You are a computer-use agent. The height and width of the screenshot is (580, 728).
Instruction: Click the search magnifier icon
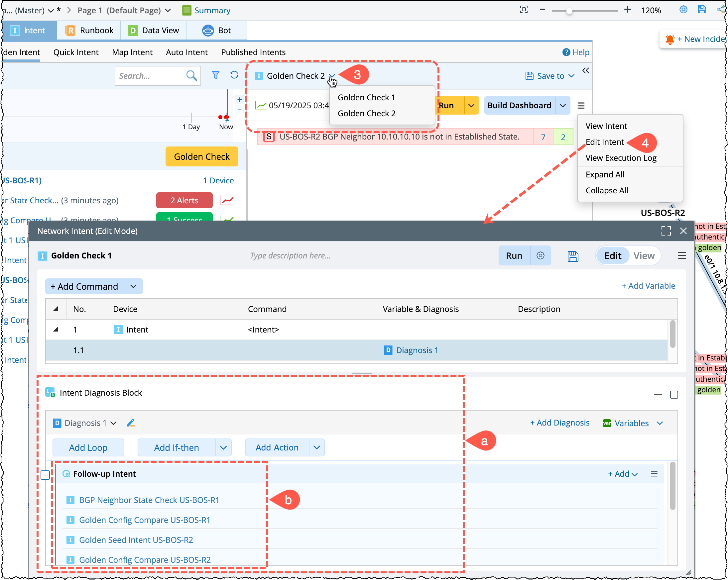pyautogui.click(x=191, y=75)
